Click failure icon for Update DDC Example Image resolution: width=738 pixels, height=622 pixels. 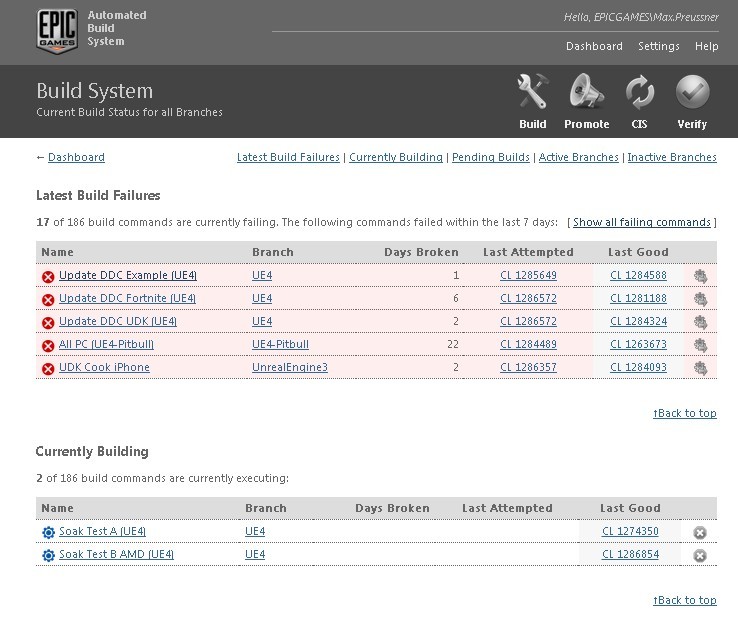tap(48, 277)
